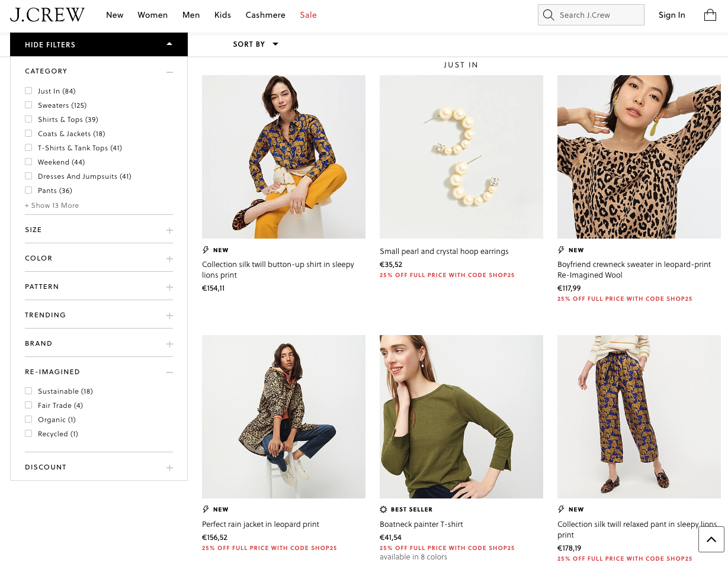Click the plus icon next to Discount

click(x=170, y=468)
